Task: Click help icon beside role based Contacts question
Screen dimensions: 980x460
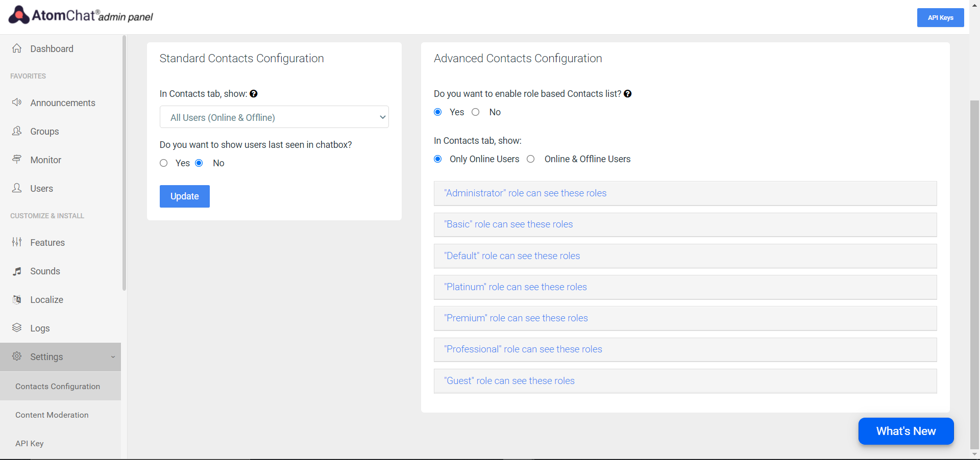Action: (x=628, y=94)
